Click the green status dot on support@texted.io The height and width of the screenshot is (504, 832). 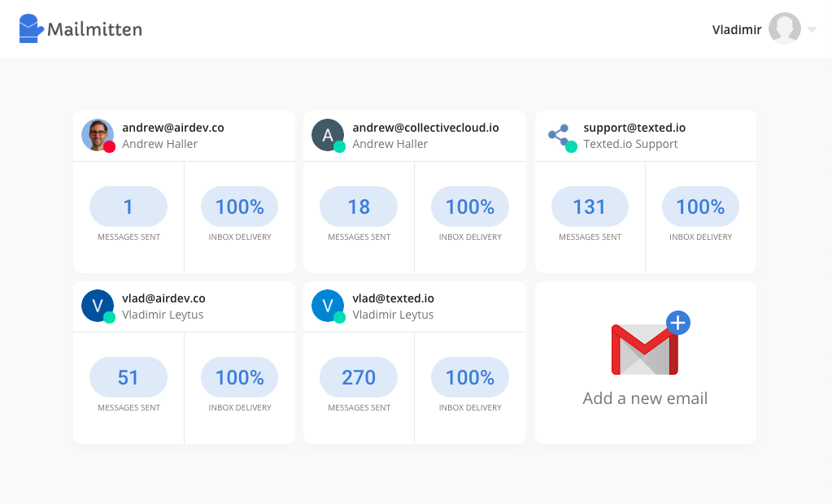571,147
